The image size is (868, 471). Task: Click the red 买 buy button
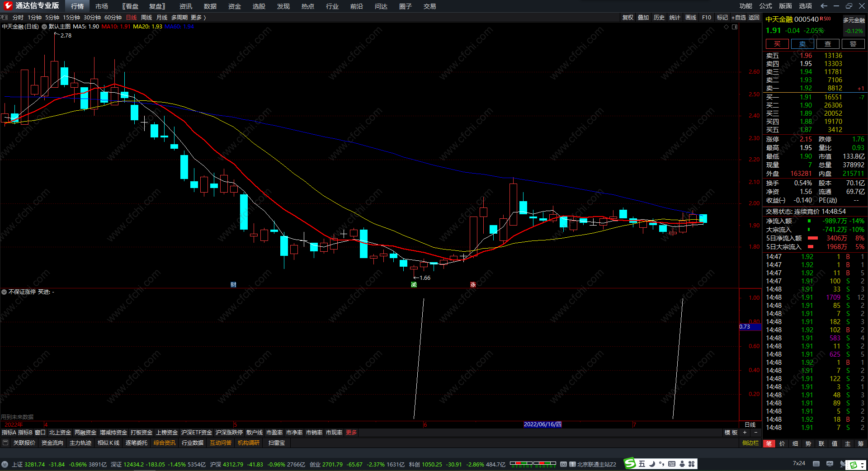click(x=777, y=44)
